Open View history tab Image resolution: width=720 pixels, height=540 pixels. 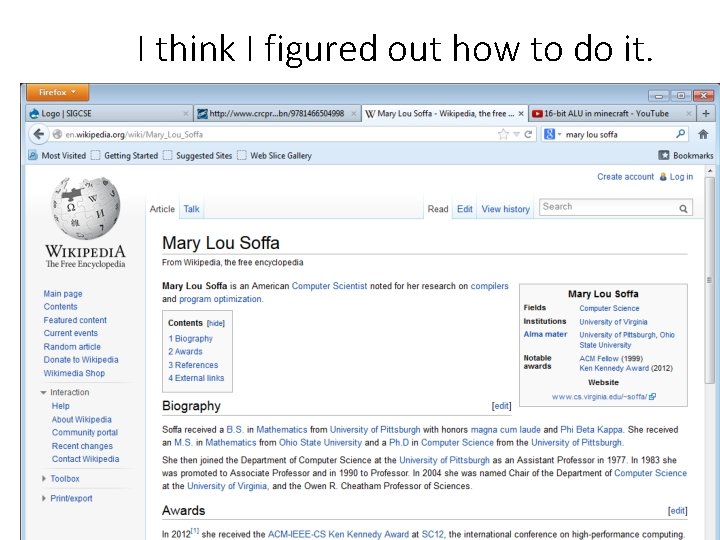[x=506, y=209]
